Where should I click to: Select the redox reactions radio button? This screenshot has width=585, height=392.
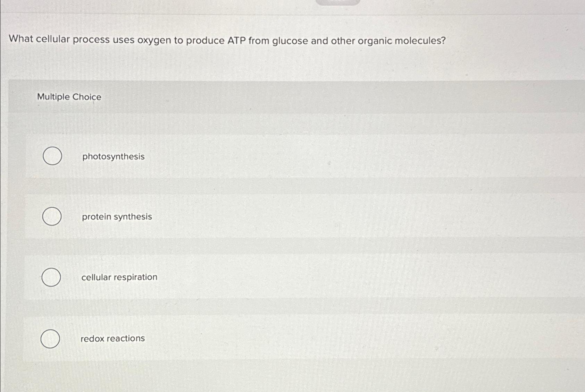(50, 338)
